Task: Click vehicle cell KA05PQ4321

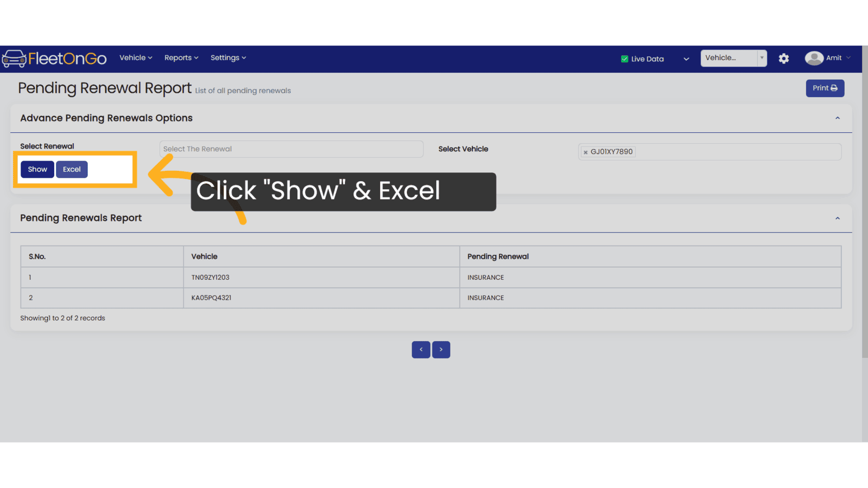Action: 322,298
